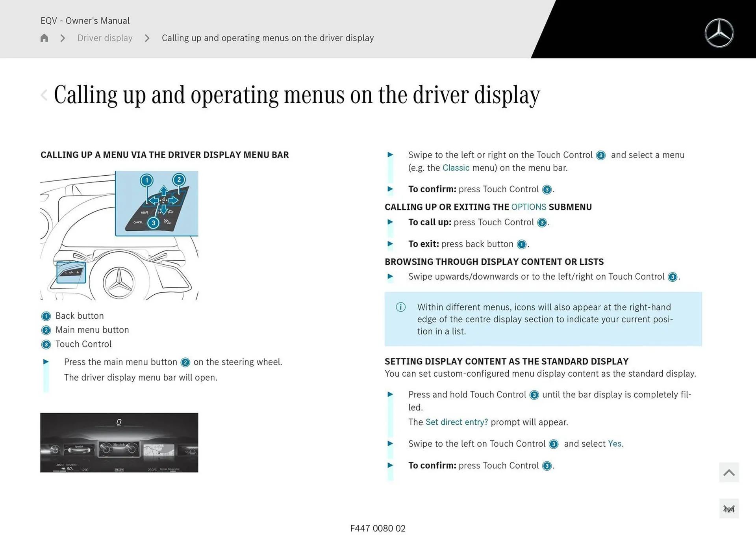This screenshot has height=535, width=756.
Task: Toggle the highlighted Touch Control inset box
Action: tap(71, 271)
